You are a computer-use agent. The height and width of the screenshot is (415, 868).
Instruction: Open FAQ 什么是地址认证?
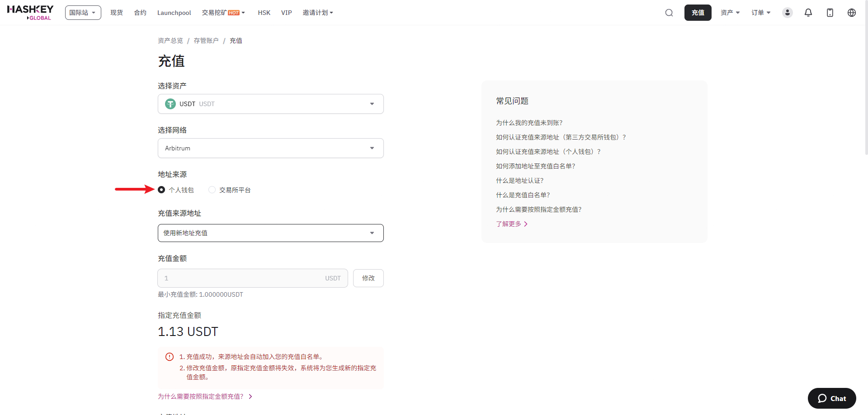tap(519, 181)
